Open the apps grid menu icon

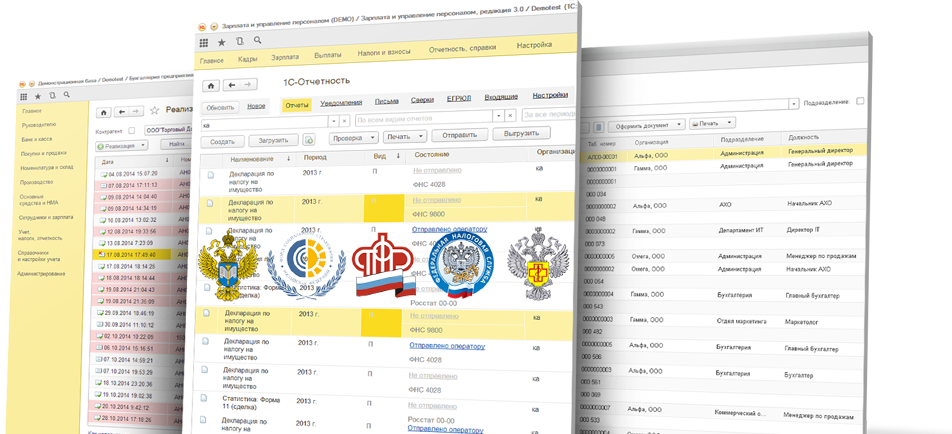(204, 42)
